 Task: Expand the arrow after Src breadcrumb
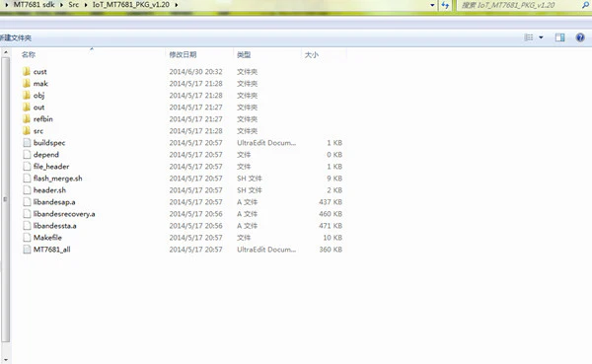[86, 5]
